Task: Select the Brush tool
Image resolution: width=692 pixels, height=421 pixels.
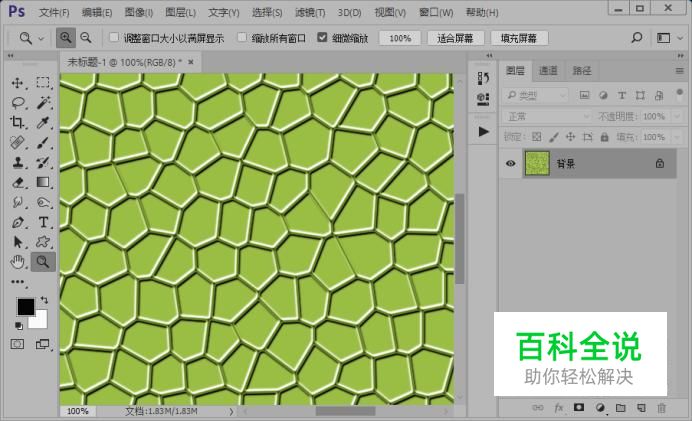Action: [x=43, y=143]
